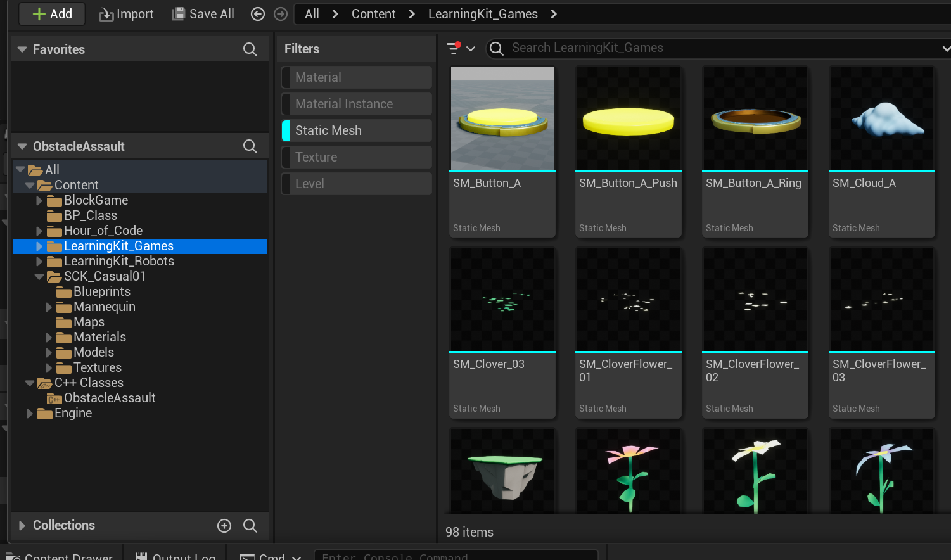This screenshot has width=951, height=560.
Task: Toggle the Texture filter
Action: (357, 157)
